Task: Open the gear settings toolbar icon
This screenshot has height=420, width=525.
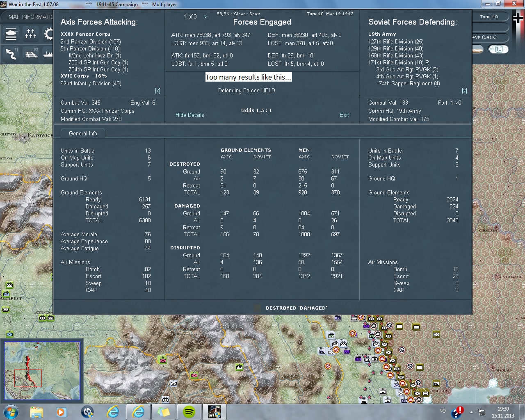Action: pos(48,34)
